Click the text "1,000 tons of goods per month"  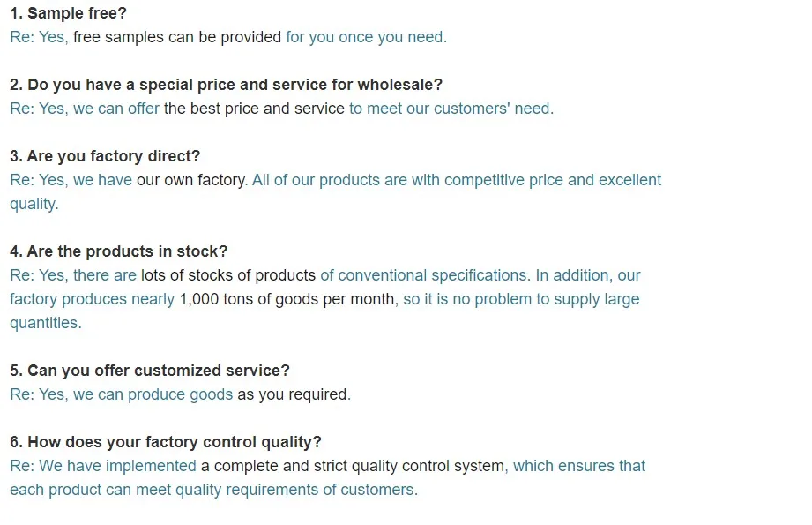tap(287, 299)
